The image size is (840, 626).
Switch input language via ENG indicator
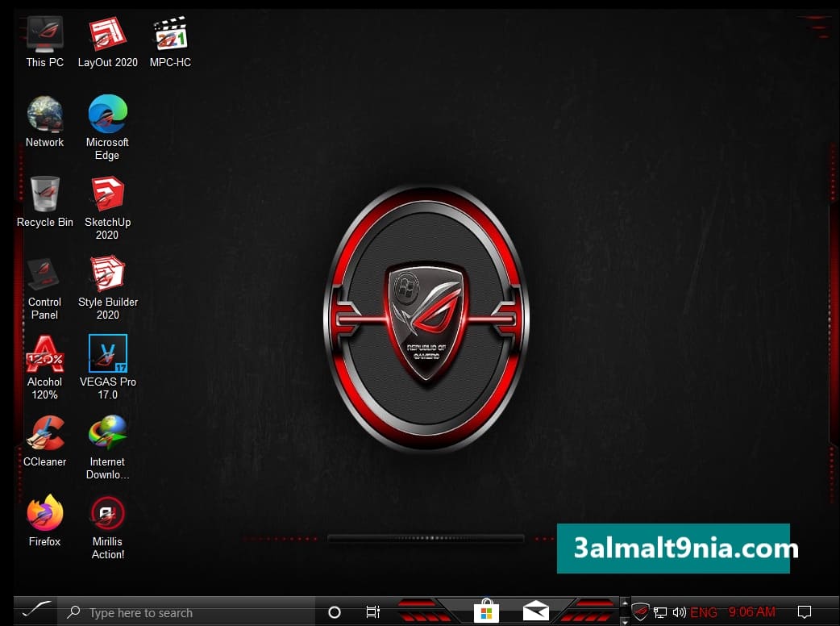(x=704, y=612)
